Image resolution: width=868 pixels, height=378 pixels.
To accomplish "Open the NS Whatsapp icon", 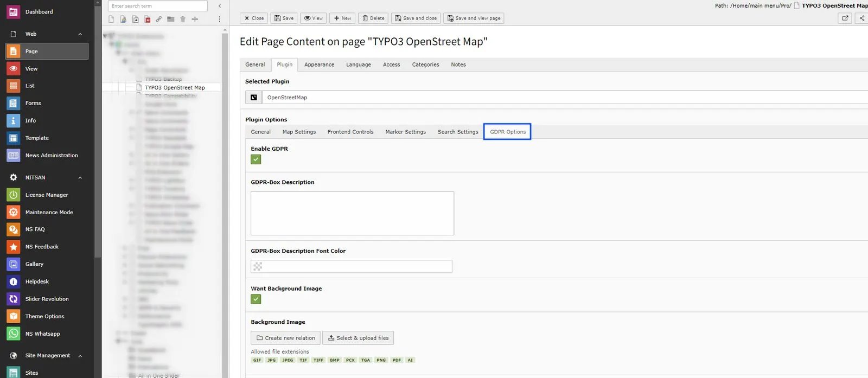I will pyautogui.click(x=13, y=334).
